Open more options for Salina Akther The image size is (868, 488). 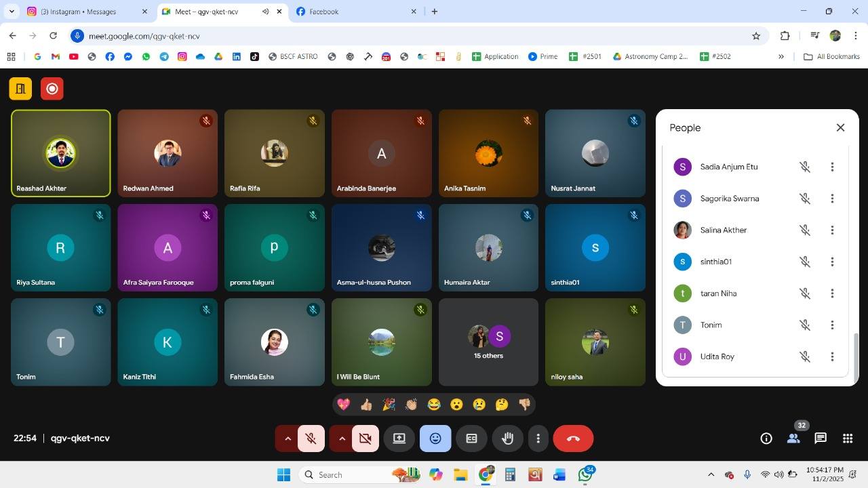tap(832, 230)
